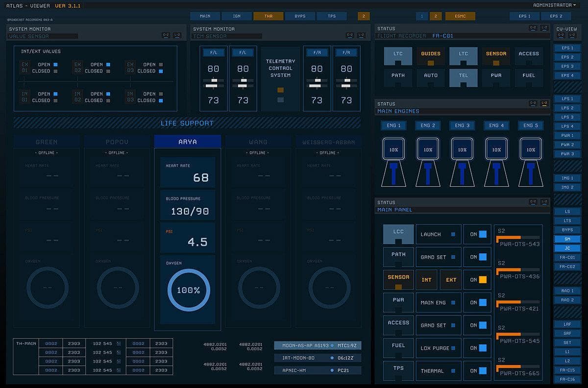Click the FR-C02 sidebar button
Viewport: 588px width, 388px height.
(x=567, y=267)
